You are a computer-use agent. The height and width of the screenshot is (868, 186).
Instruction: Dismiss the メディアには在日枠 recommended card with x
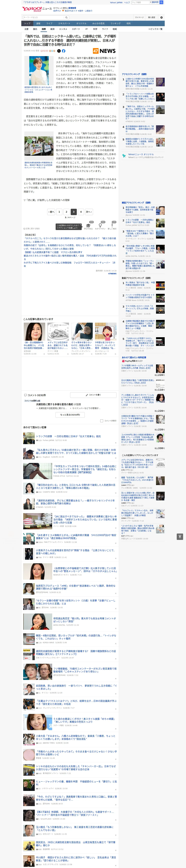click(x=68, y=354)
